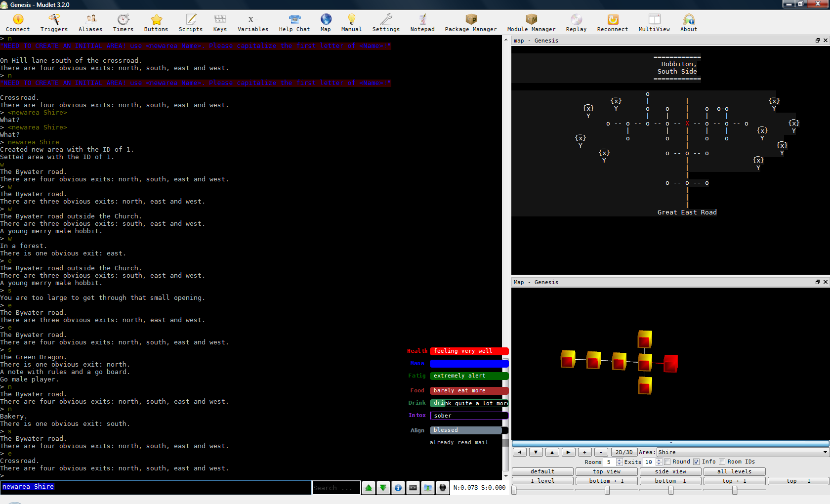Screen dimensions: 830x504
Task: Enable the Room IDs checkbox
Action: click(x=722, y=462)
